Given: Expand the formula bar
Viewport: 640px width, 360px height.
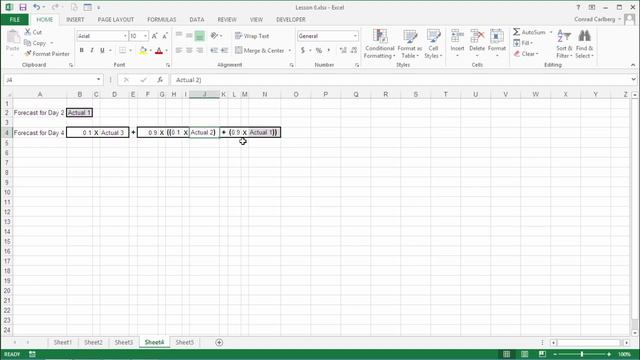Looking at the screenshot, I should pyautogui.click(x=633, y=80).
